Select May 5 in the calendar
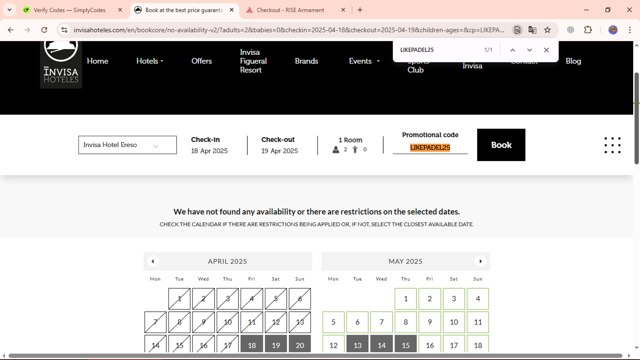 pyautogui.click(x=333, y=322)
